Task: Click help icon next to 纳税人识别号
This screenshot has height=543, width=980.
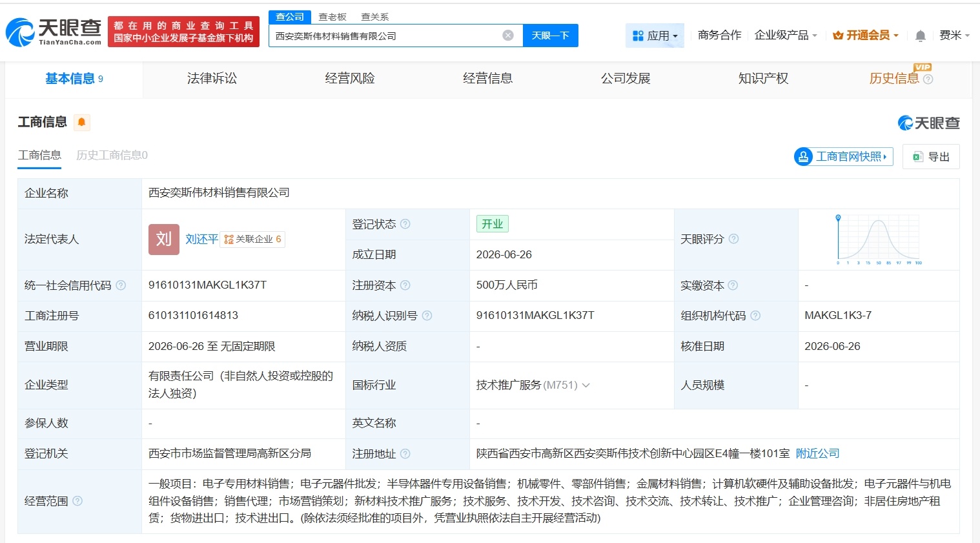Action: (x=427, y=316)
